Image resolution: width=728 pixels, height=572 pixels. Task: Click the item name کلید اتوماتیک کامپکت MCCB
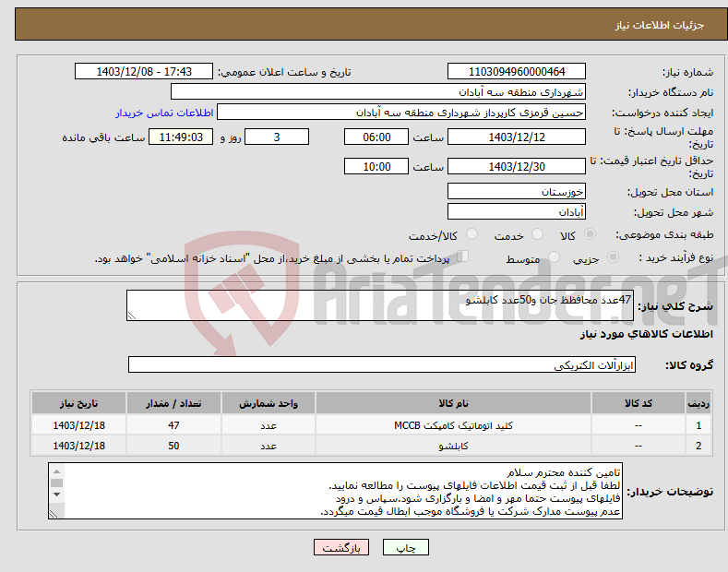(x=453, y=425)
